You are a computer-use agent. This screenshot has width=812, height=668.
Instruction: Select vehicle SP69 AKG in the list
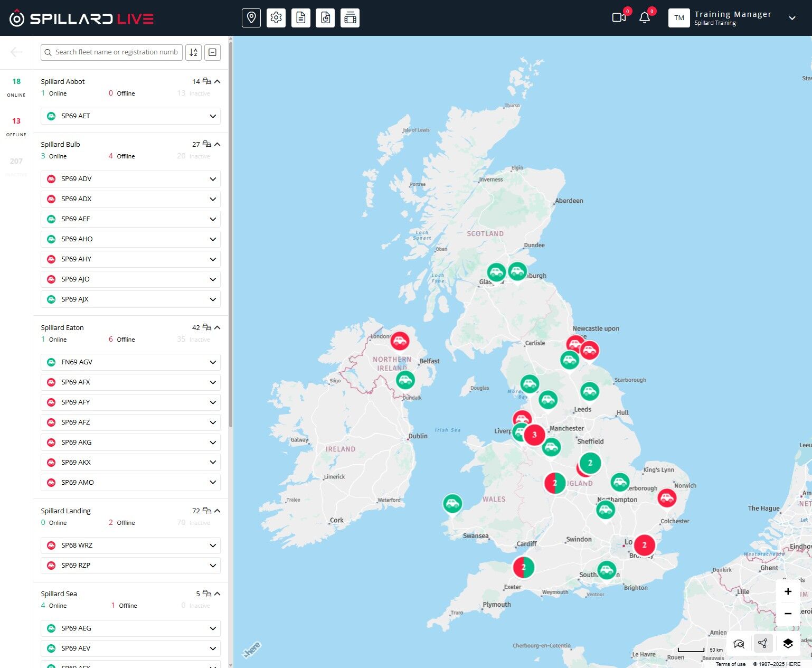click(130, 443)
